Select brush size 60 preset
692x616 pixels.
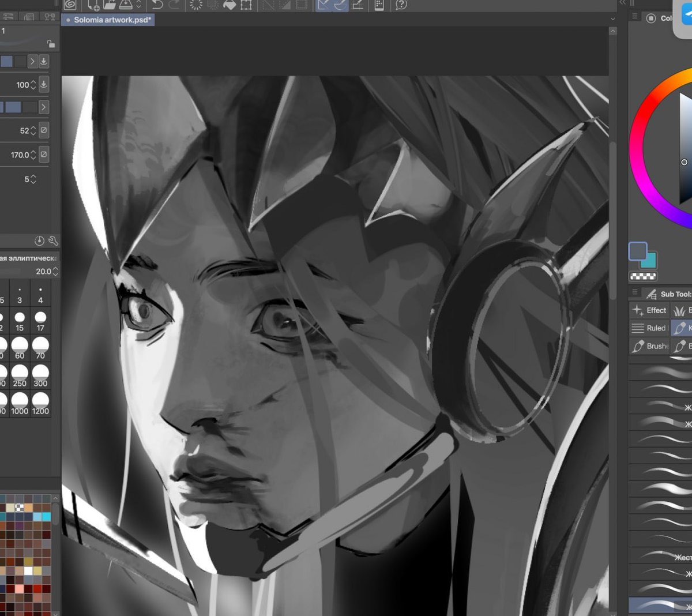coord(20,349)
